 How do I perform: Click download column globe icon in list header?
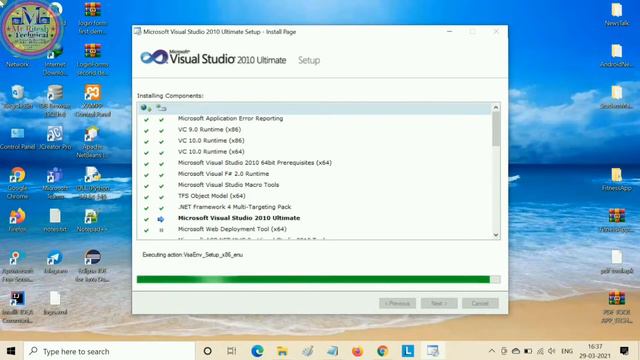(146, 108)
